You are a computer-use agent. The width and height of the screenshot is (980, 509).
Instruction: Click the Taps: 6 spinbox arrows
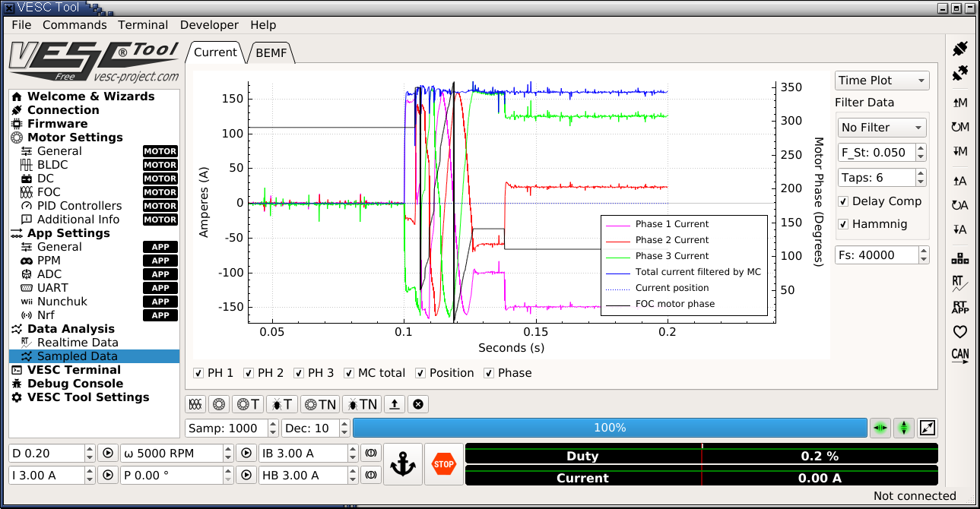click(921, 178)
